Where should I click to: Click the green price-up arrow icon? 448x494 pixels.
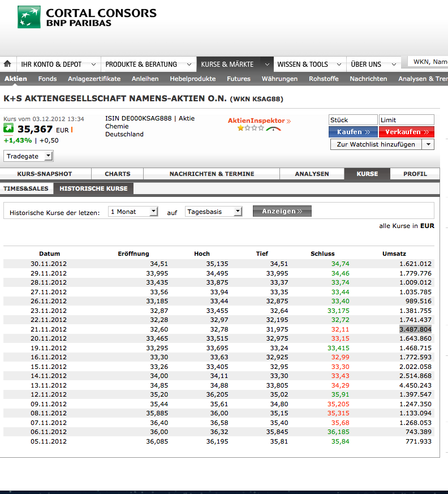[8, 128]
